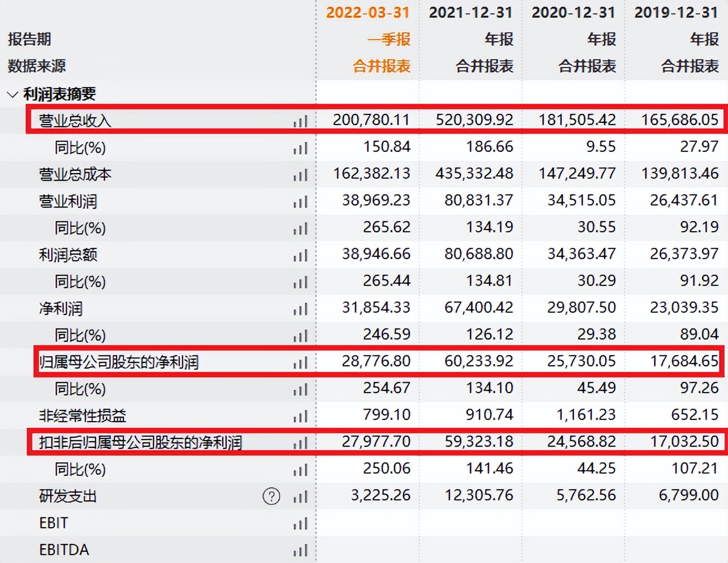Open chart icon for 营业总成本 row
The height and width of the screenshot is (563, 728).
[300, 174]
